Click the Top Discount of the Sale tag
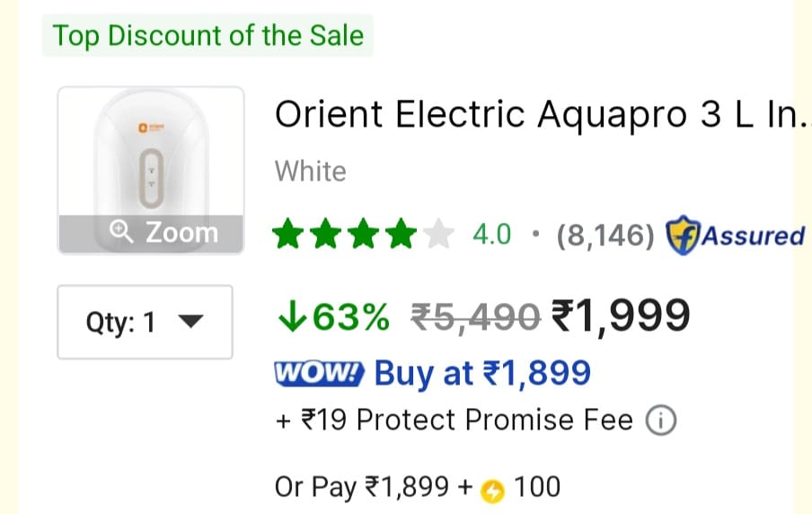 [207, 36]
